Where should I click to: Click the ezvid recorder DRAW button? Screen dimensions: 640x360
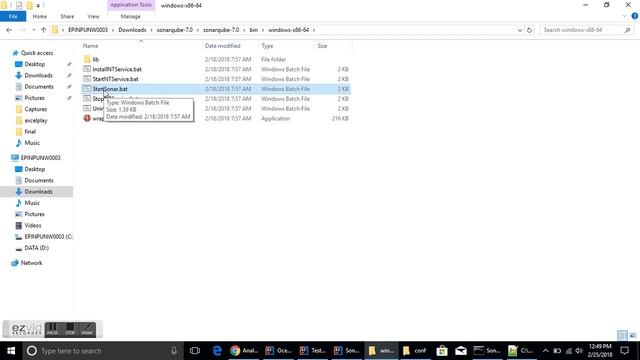pyautogui.click(x=87, y=329)
